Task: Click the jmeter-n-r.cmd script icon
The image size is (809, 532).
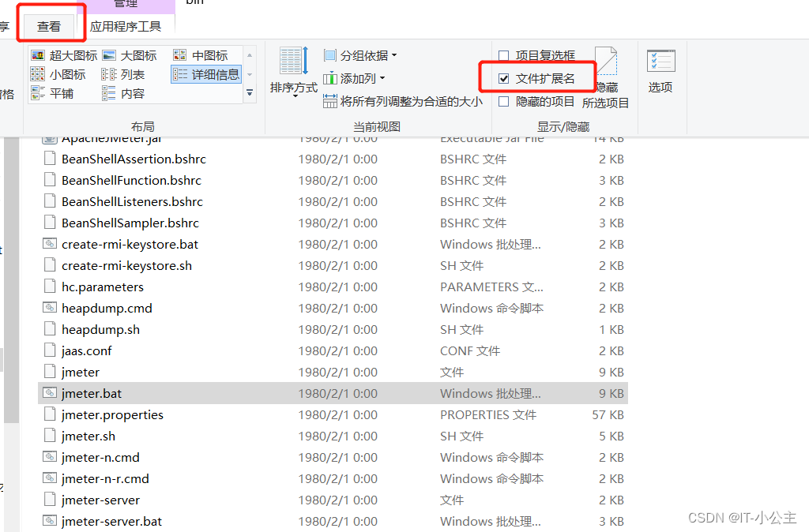Action: [50, 478]
